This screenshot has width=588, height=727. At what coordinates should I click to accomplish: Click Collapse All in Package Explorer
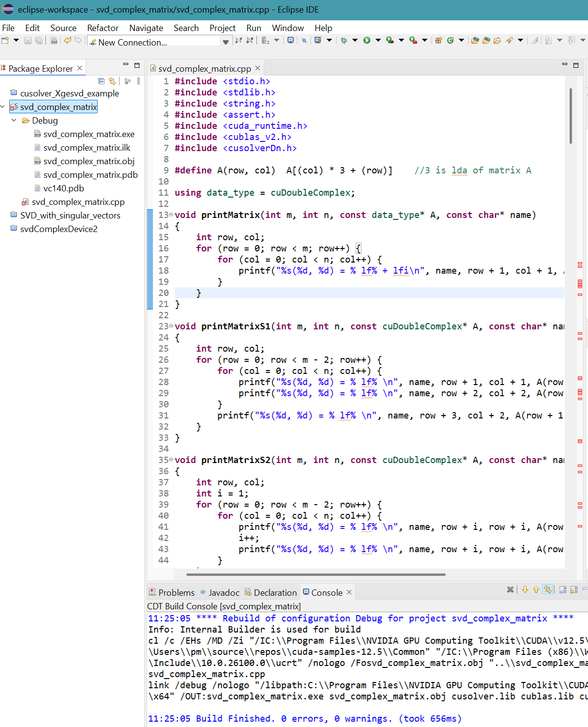coord(101,81)
